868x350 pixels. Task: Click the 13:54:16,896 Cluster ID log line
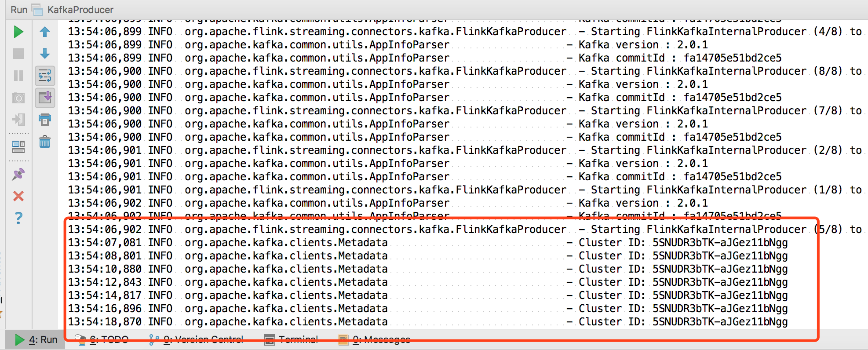point(428,309)
